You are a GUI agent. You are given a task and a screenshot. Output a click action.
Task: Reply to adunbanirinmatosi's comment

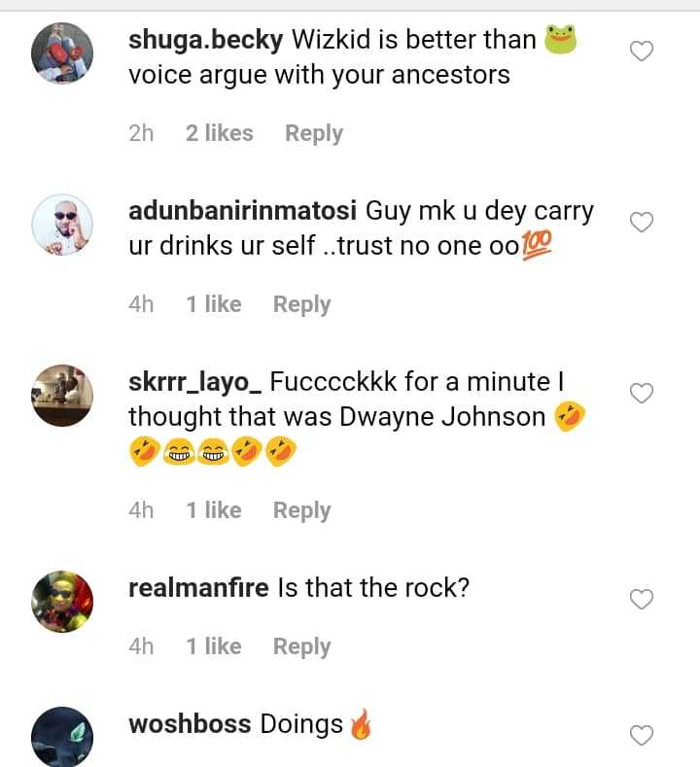tap(301, 304)
